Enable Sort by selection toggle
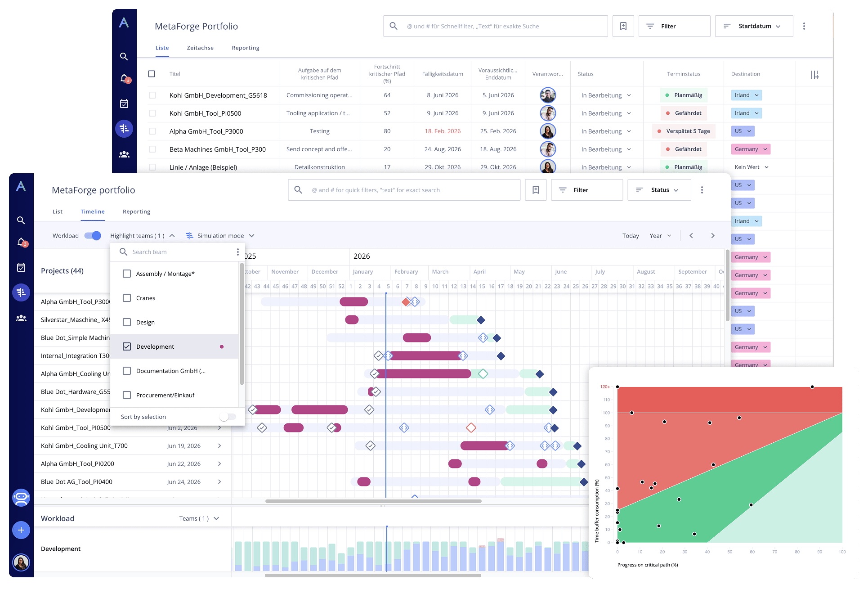This screenshot has width=868, height=589. (x=228, y=417)
